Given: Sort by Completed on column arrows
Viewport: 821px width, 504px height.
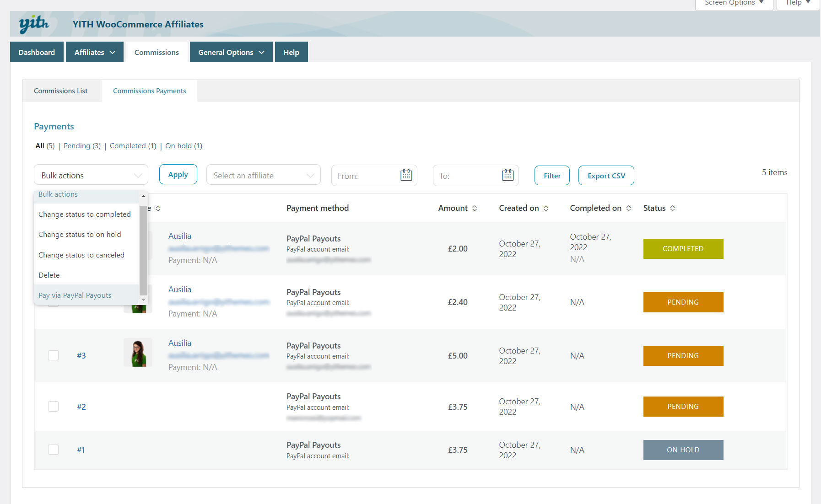Looking at the screenshot, I should point(629,208).
